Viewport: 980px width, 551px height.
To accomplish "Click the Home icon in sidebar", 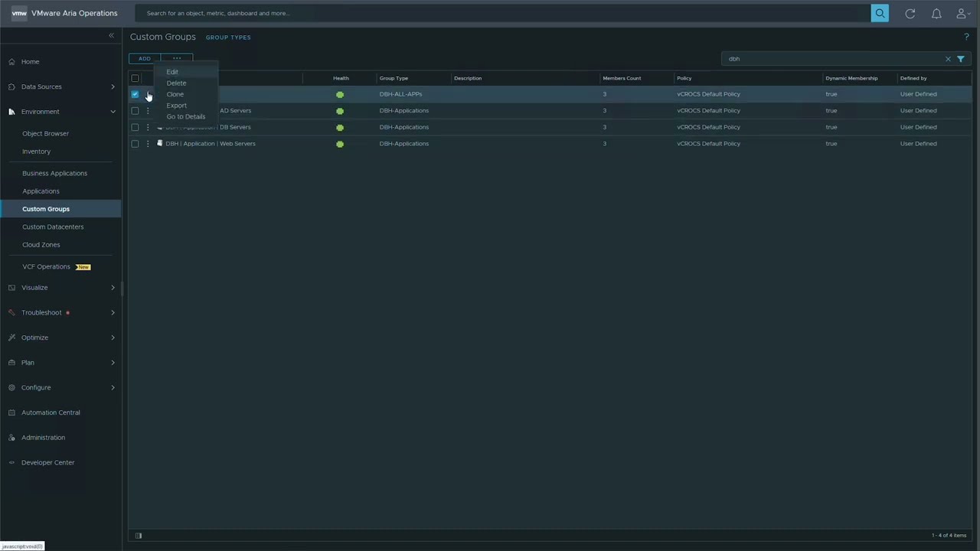I will 11,61.
